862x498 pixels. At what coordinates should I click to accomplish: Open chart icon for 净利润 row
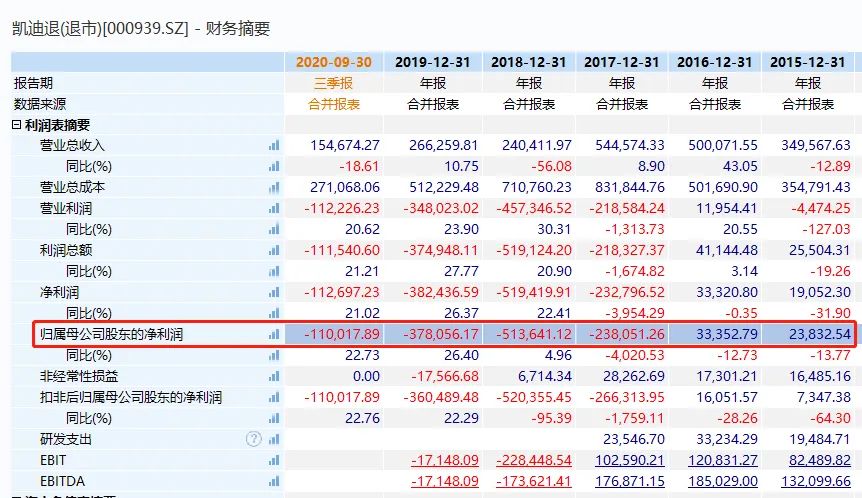(274, 292)
